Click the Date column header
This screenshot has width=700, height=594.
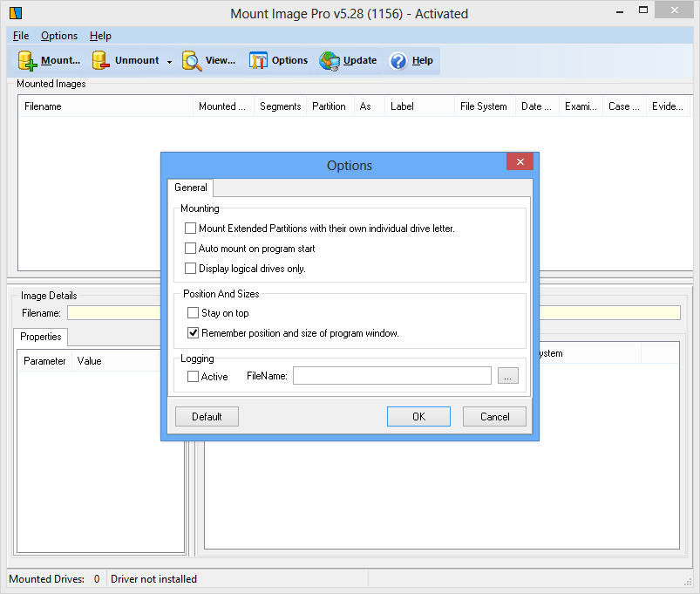pyautogui.click(x=537, y=106)
